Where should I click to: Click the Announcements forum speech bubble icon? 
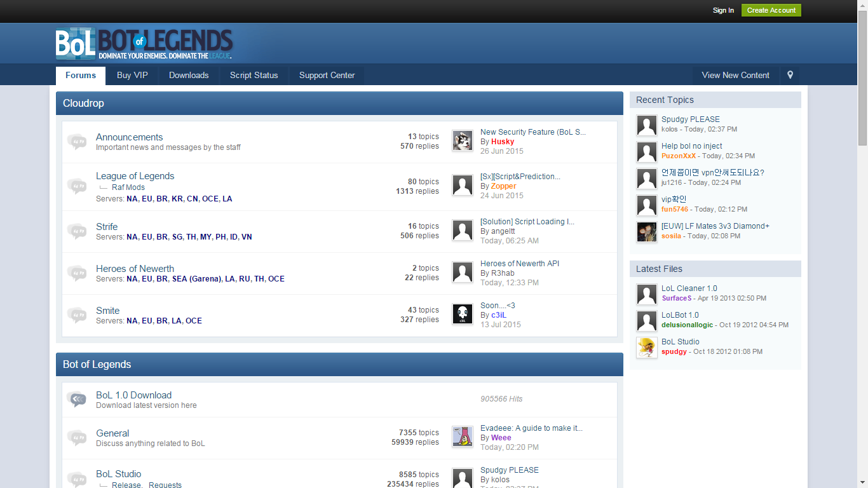coord(77,142)
